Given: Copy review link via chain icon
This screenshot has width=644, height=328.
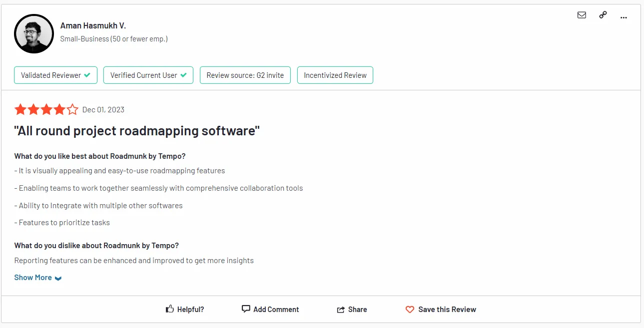Looking at the screenshot, I should [x=603, y=15].
